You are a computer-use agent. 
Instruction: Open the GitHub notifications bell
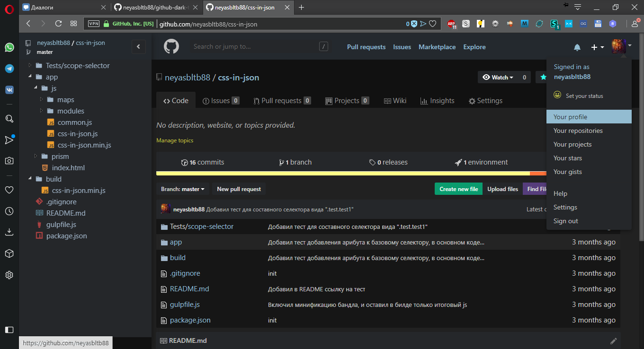577,47
